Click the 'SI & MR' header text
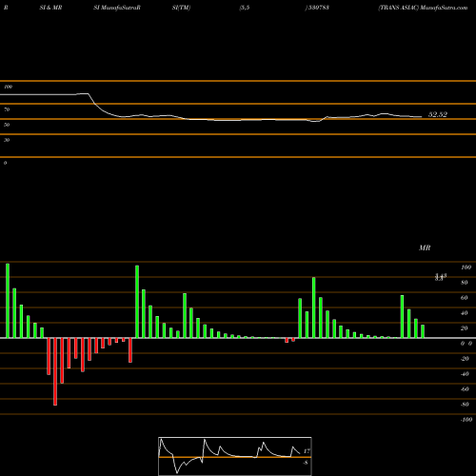The image size is (476, 476). (50, 8)
